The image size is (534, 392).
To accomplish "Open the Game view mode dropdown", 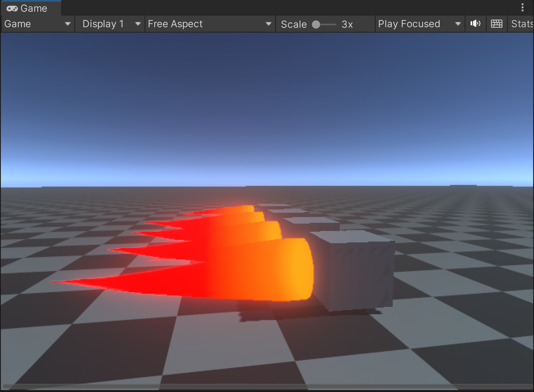I will point(38,24).
